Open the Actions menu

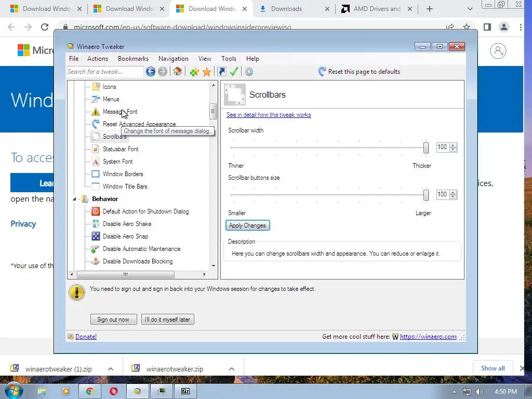point(97,59)
